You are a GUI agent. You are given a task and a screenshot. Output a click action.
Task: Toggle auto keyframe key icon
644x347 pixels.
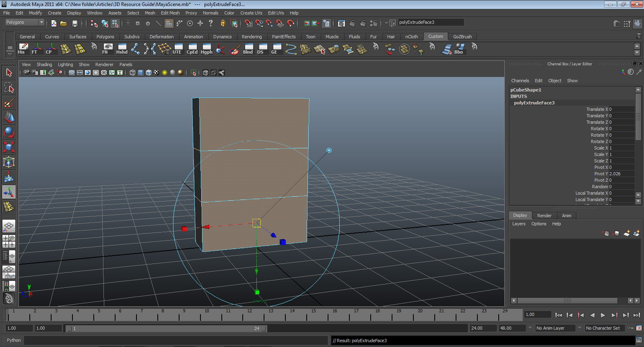[x=630, y=328]
